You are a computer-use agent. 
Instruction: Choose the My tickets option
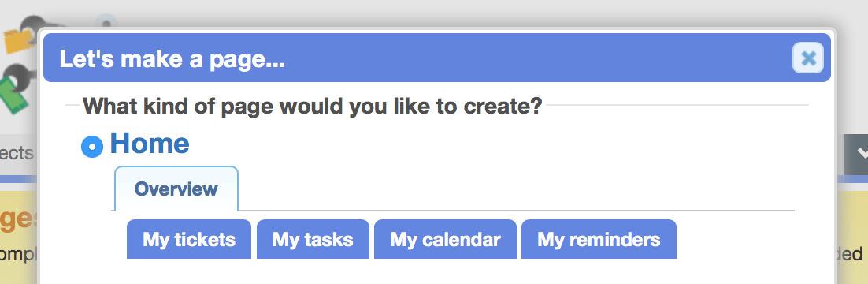[x=189, y=240]
